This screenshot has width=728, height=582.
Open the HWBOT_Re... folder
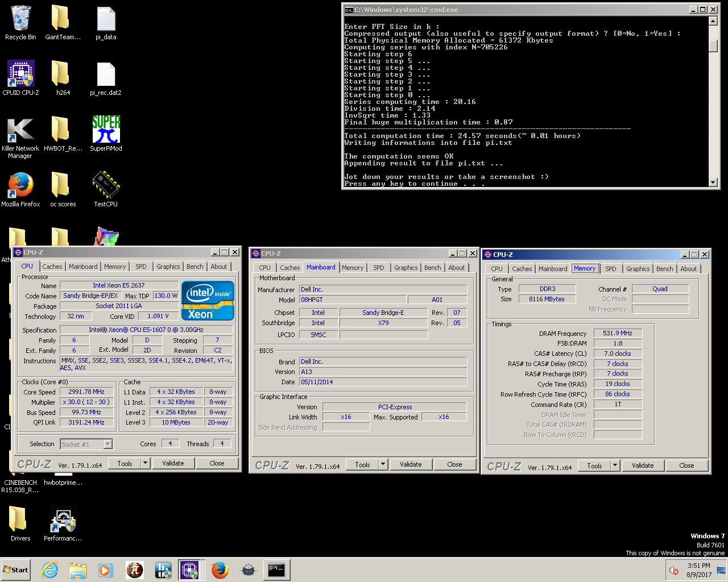click(63, 134)
